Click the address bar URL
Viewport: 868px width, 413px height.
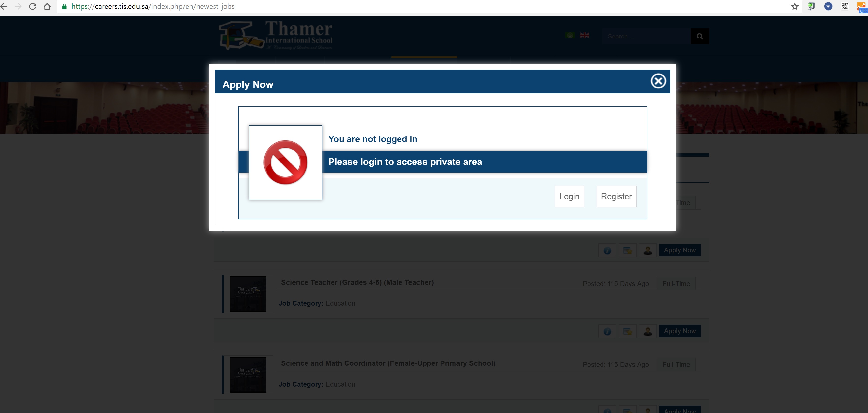(153, 6)
